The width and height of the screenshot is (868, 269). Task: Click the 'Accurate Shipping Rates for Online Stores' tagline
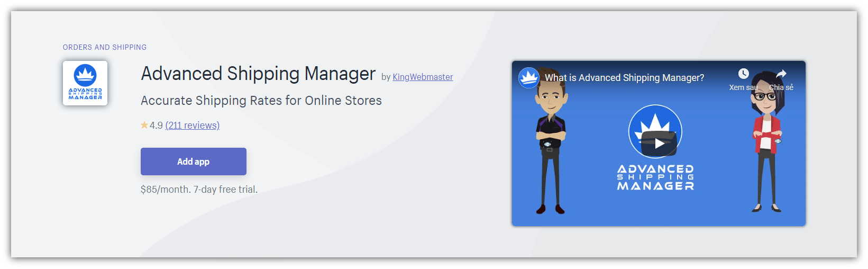click(x=261, y=101)
